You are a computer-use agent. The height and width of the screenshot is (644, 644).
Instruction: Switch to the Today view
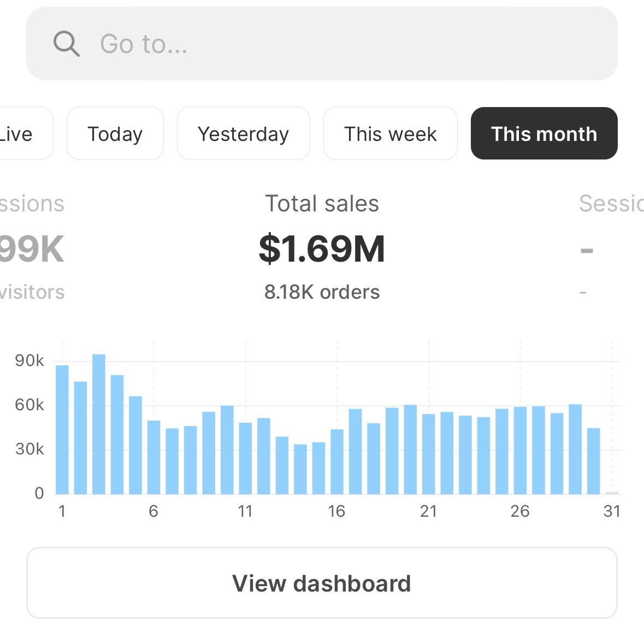[x=115, y=133]
